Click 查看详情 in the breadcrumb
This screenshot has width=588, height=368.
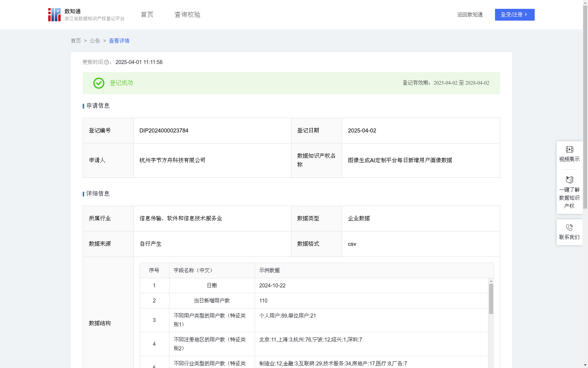(x=119, y=41)
